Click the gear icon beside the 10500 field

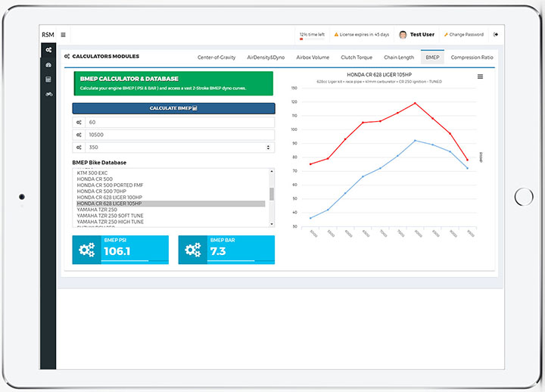tap(79, 135)
